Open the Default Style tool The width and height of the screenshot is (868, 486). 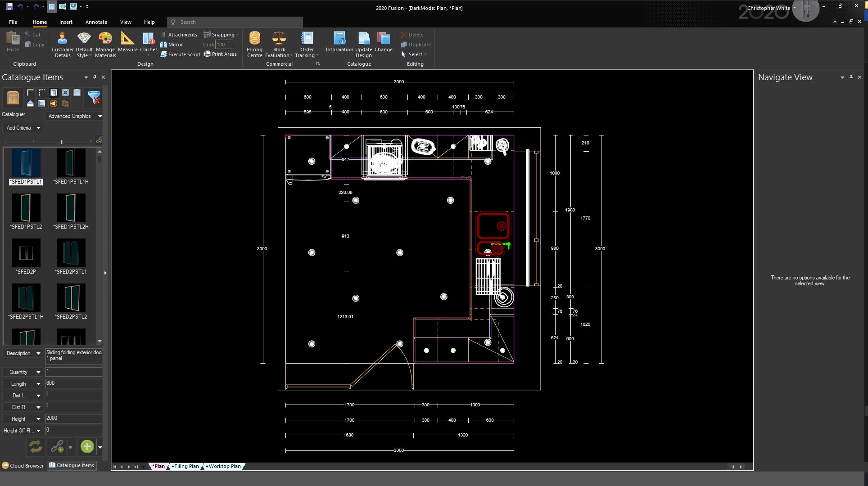click(x=84, y=45)
